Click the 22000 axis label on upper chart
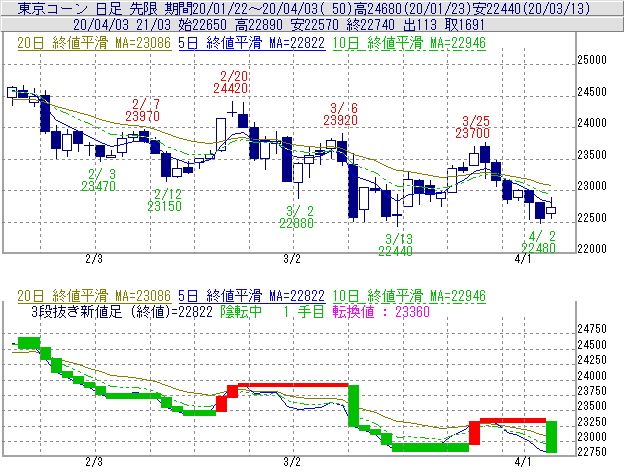The height and width of the screenshot is (474, 624). coord(592,249)
